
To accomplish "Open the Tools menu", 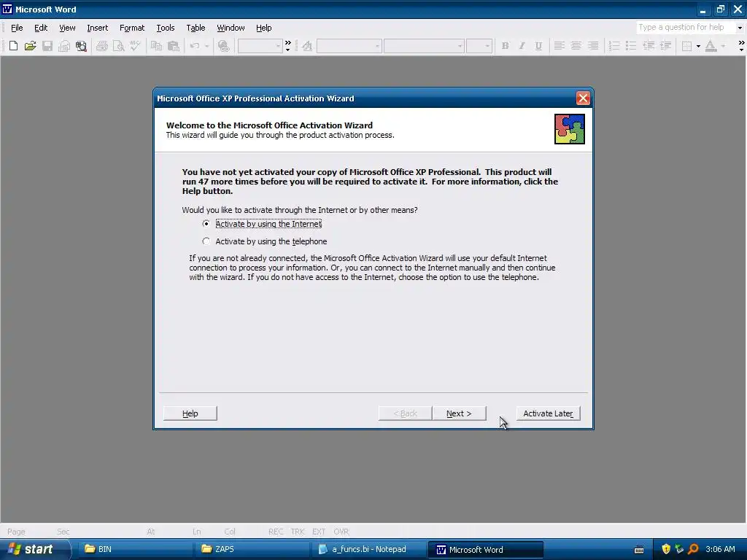I will (x=166, y=28).
